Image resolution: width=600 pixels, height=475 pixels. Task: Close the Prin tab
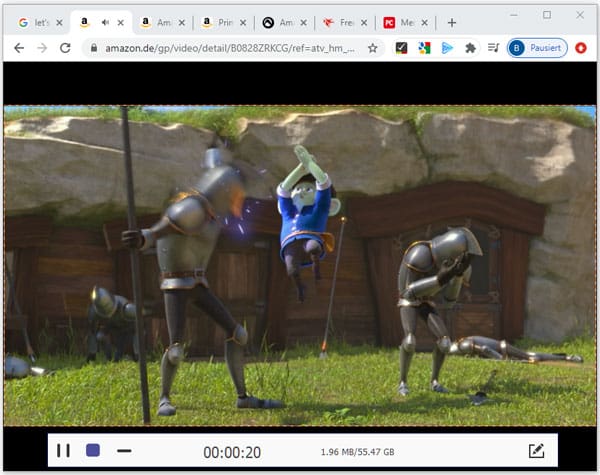(x=243, y=23)
